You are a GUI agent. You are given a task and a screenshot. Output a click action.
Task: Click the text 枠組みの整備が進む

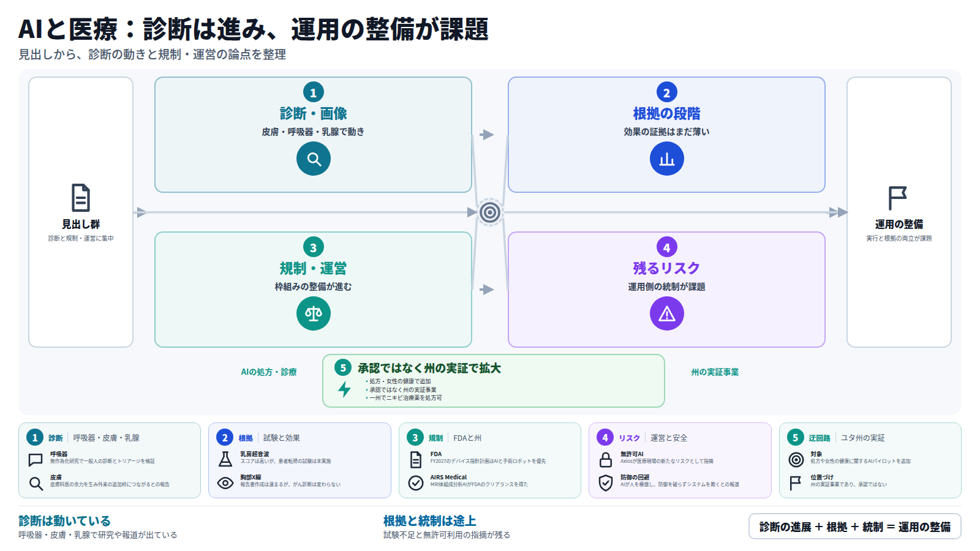[314, 287]
